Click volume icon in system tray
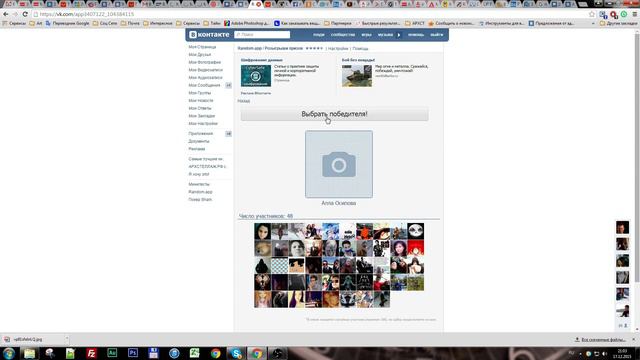 (604, 353)
